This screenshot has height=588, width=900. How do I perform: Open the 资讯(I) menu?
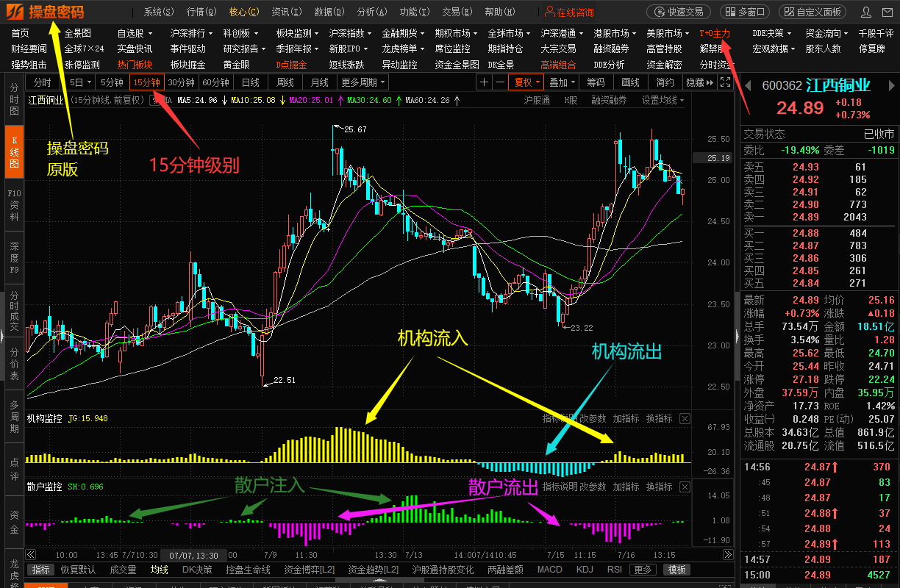[287, 12]
